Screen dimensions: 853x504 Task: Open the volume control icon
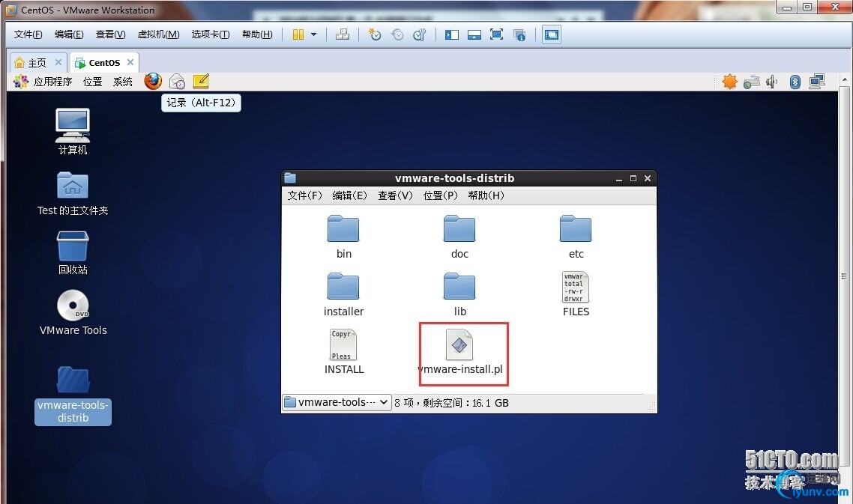772,82
